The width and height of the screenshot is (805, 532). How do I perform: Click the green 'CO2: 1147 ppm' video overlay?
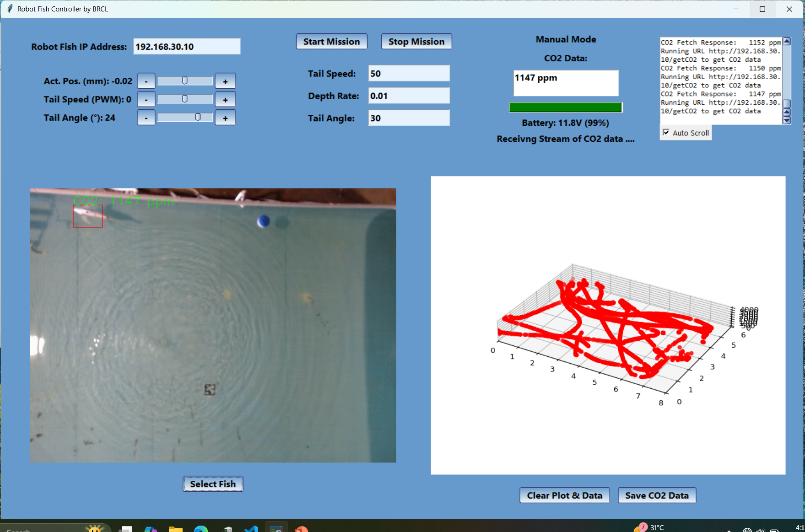[x=124, y=201]
